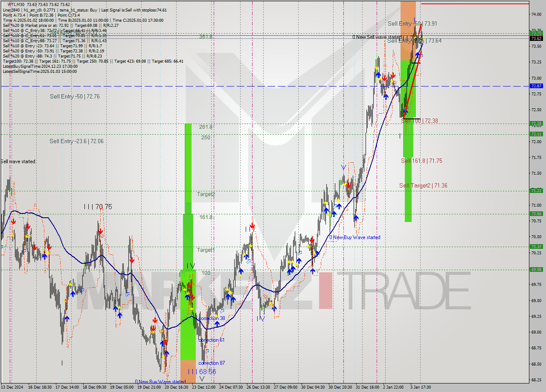Image resolution: width=546 pixels, height=392 pixels.
Task: Click the 'WTI,M30' symbol header text
Action: coord(16,5)
